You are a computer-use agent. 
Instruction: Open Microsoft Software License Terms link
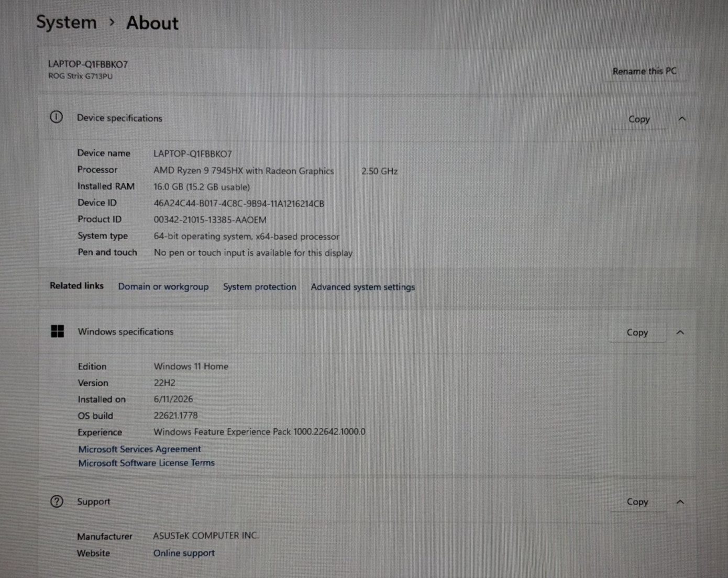click(147, 463)
